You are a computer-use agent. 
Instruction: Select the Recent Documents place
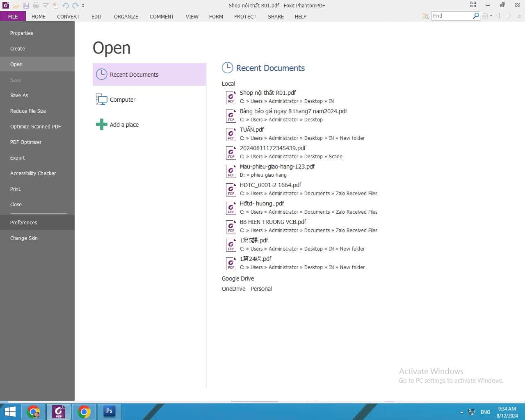tap(149, 75)
